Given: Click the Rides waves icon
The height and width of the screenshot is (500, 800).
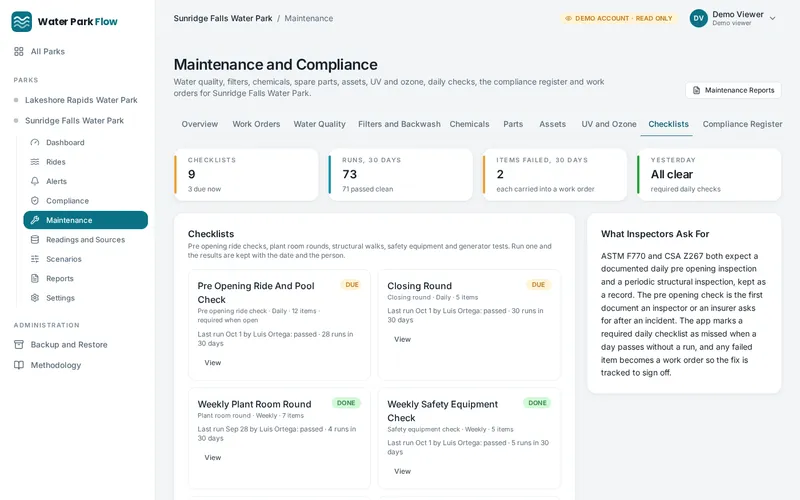Looking at the screenshot, I should coord(35,162).
